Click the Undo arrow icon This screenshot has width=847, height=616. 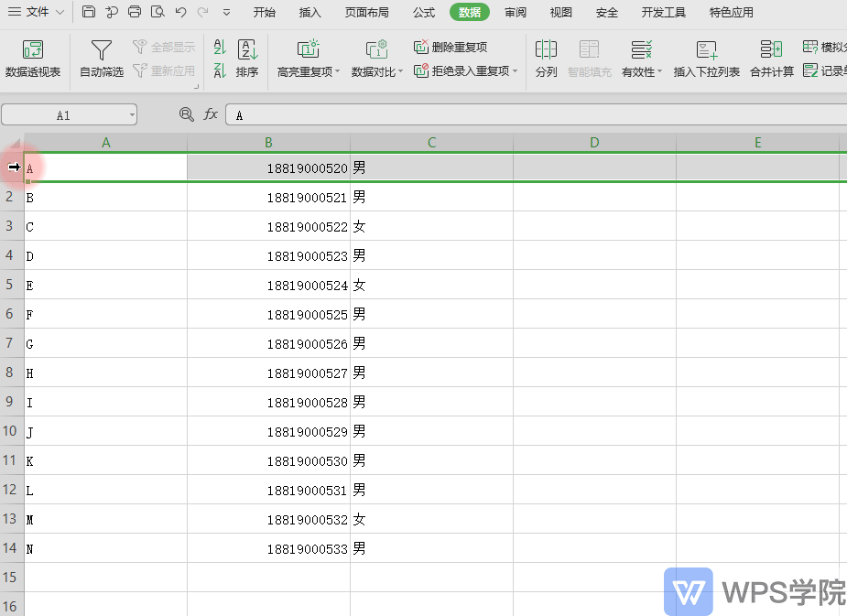[x=181, y=12]
